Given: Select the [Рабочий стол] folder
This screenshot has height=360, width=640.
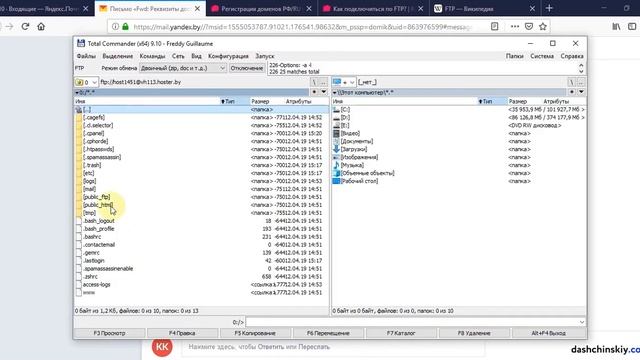Looking at the screenshot, I should pos(459,181).
